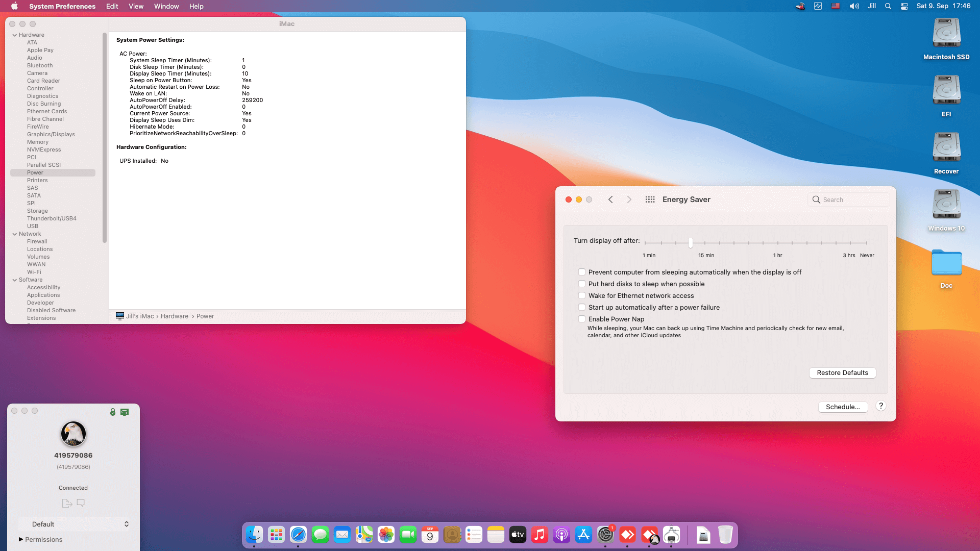Click the Never end of display slider

(x=867, y=243)
